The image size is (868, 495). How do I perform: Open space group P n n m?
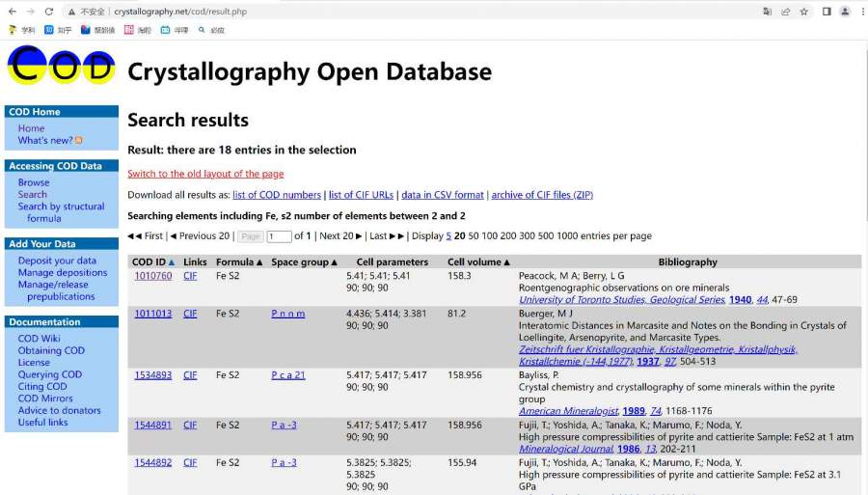[x=287, y=314]
